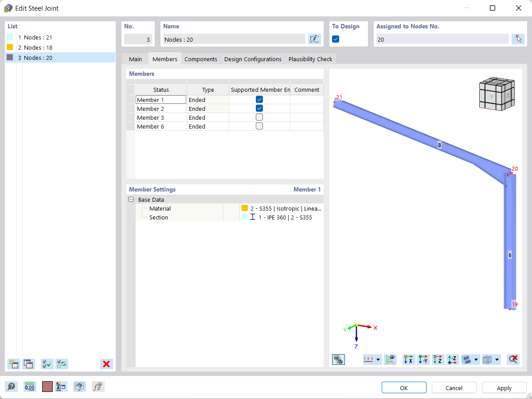This screenshot has height=399, width=532.
Task: Click the yellow S355 material swatch
Action: (x=245, y=208)
